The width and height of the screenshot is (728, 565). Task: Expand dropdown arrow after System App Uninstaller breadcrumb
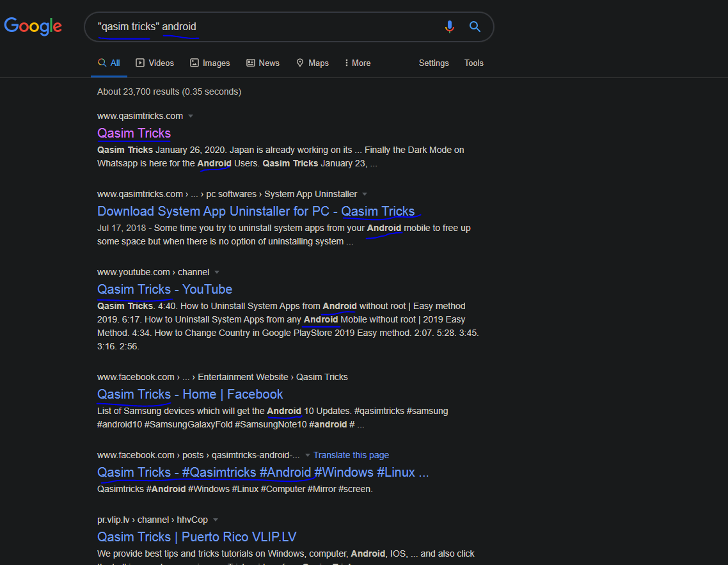pyautogui.click(x=365, y=194)
